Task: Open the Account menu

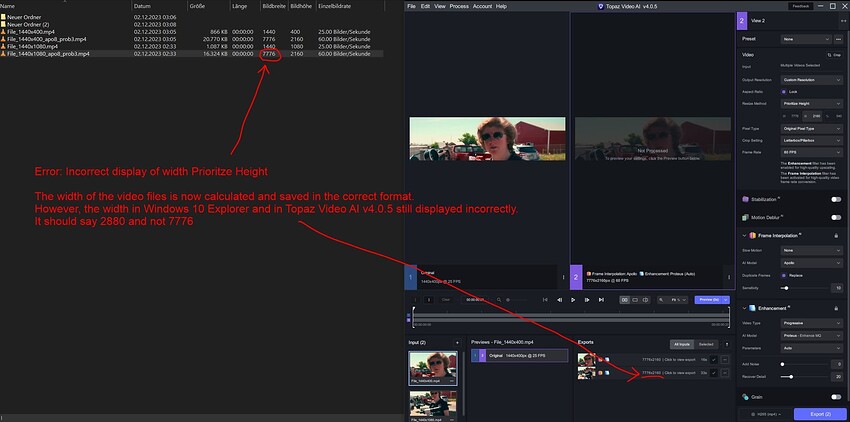Action: coord(482,6)
